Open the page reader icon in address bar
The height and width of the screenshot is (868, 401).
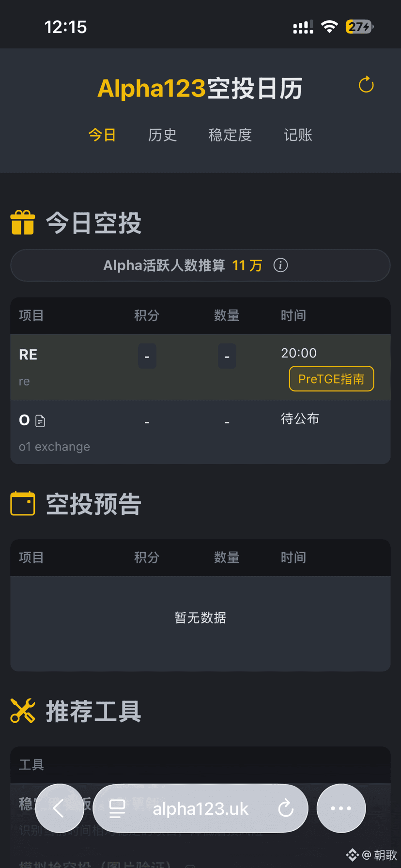117,808
